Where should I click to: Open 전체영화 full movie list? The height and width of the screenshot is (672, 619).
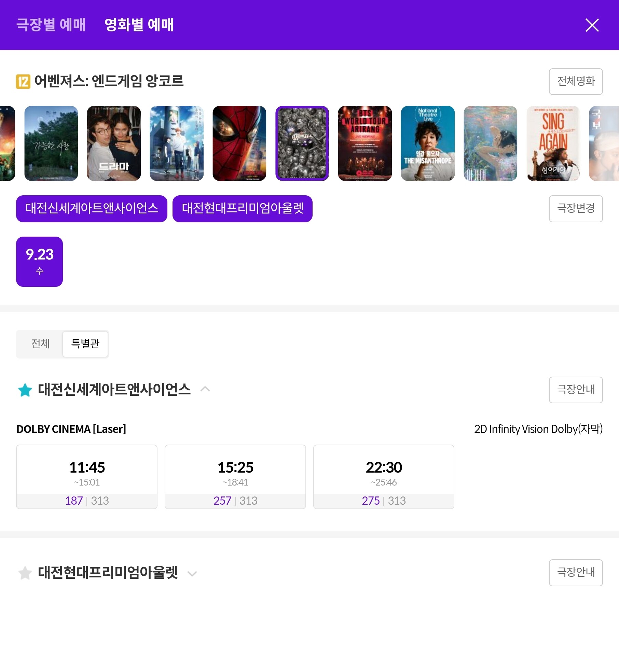(x=576, y=81)
